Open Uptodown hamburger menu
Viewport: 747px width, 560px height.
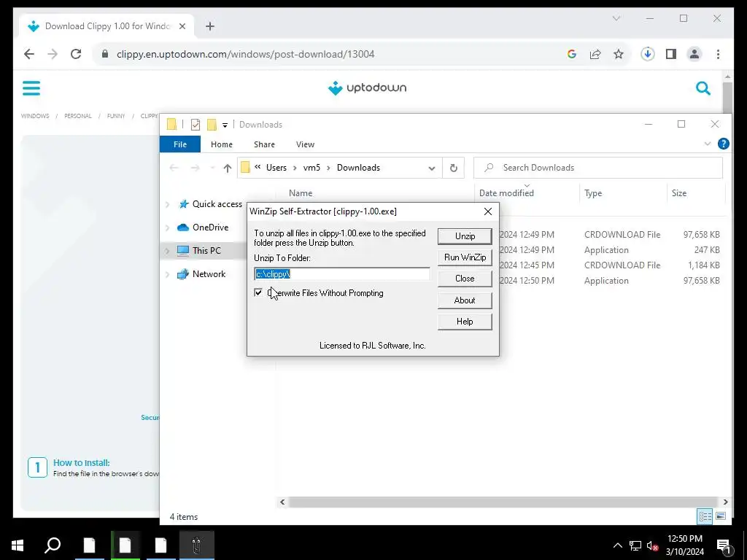[31, 88]
